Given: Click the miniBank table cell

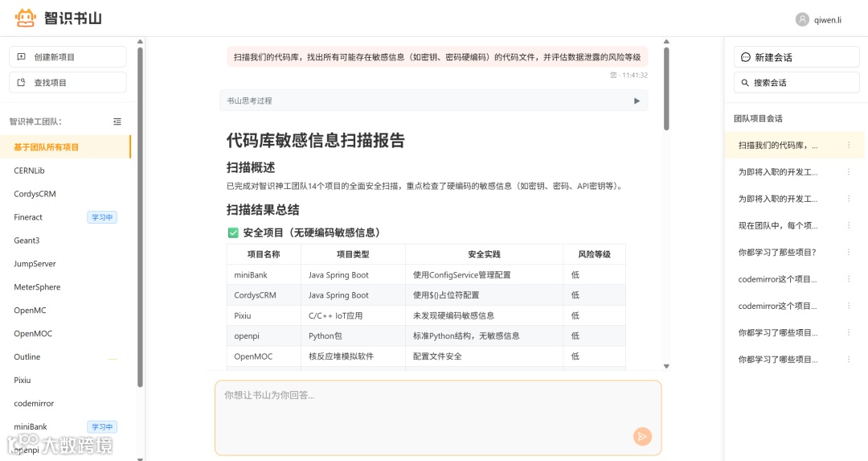Looking at the screenshot, I should point(264,275).
